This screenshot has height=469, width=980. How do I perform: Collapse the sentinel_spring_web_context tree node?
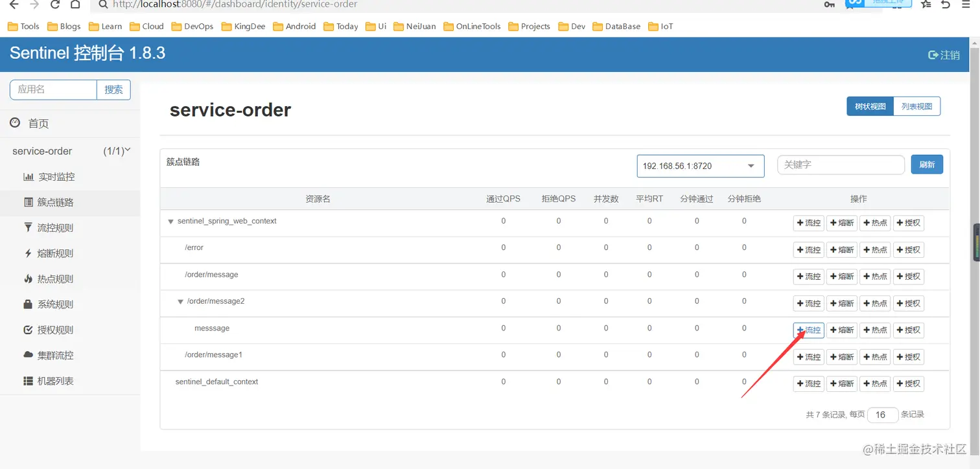click(x=171, y=222)
